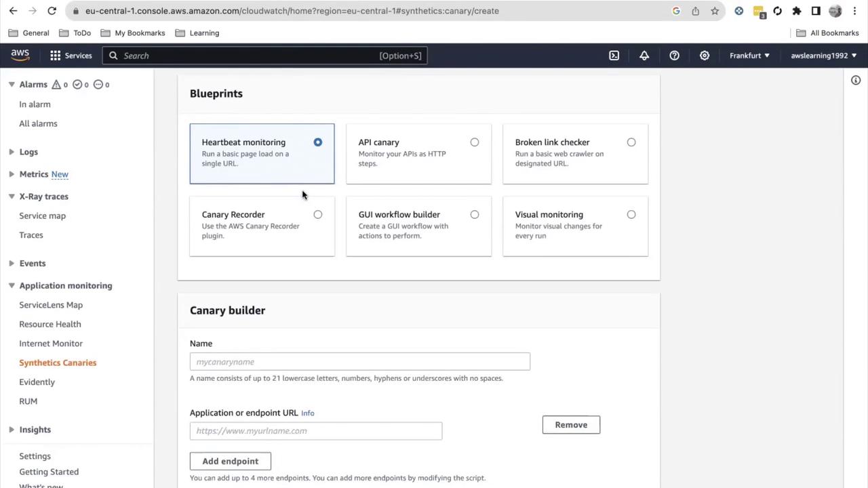
Task: Open the All Bookmarks folder
Action: pyautogui.click(x=827, y=33)
